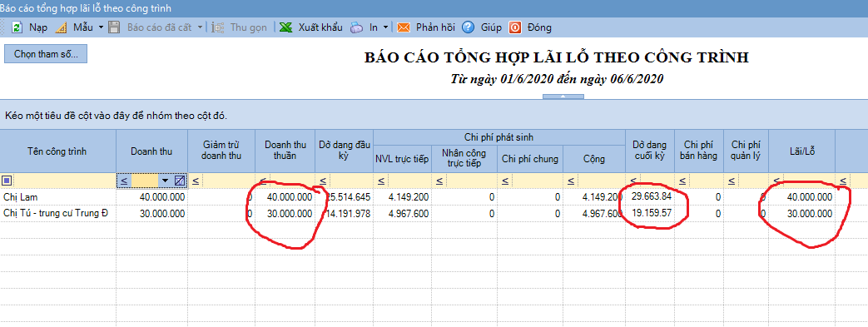Sort by Doanh thu column header

tap(151, 151)
